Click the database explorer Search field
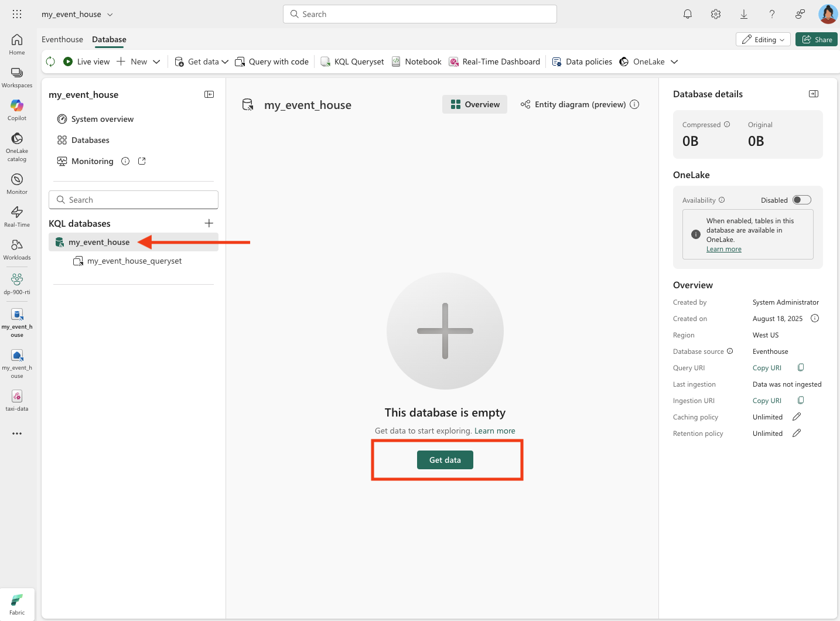 click(134, 200)
